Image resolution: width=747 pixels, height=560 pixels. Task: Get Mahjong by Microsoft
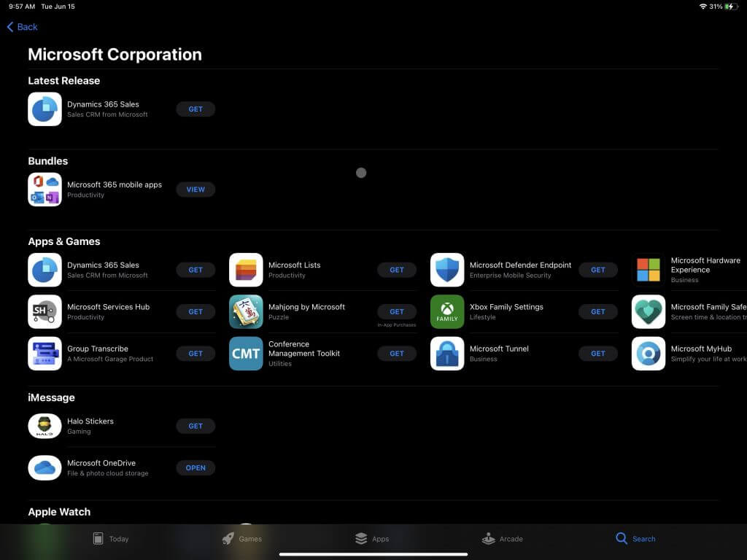click(397, 312)
